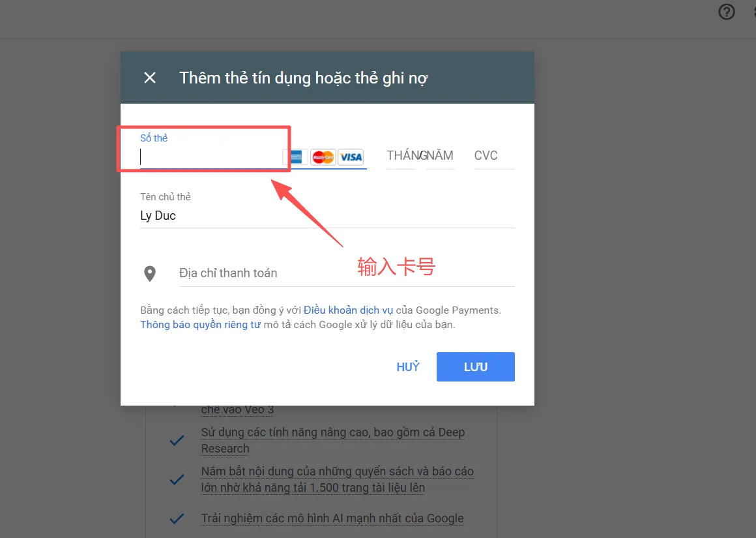Image resolution: width=756 pixels, height=538 pixels.
Task: Click the MasterCard logo icon
Action: (x=323, y=157)
